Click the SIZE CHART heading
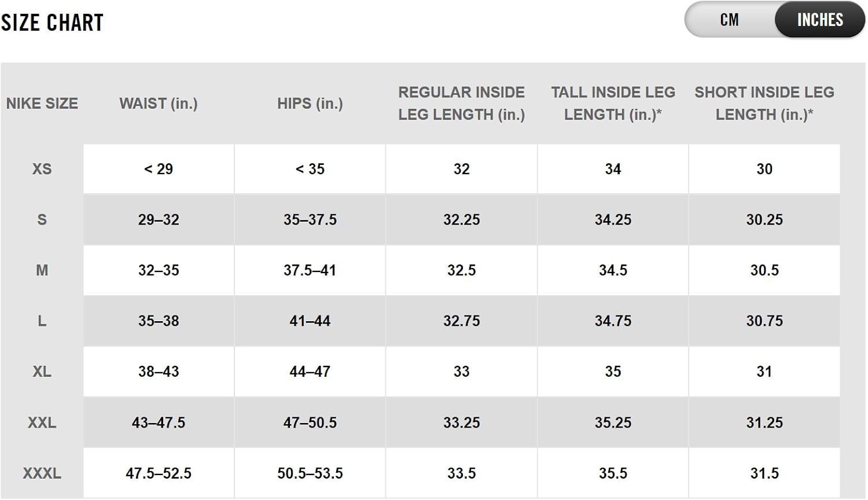The image size is (868, 500). [52, 23]
